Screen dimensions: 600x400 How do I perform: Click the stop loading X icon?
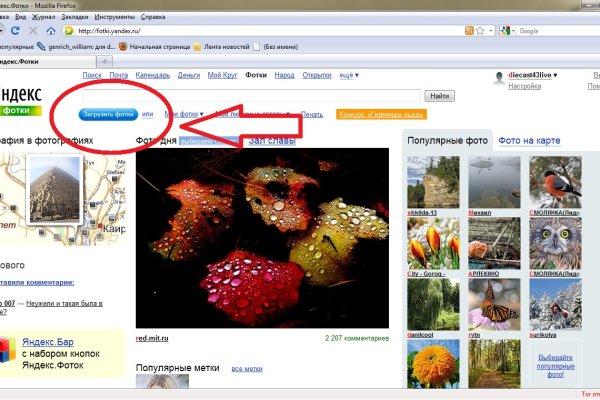pos(33,30)
